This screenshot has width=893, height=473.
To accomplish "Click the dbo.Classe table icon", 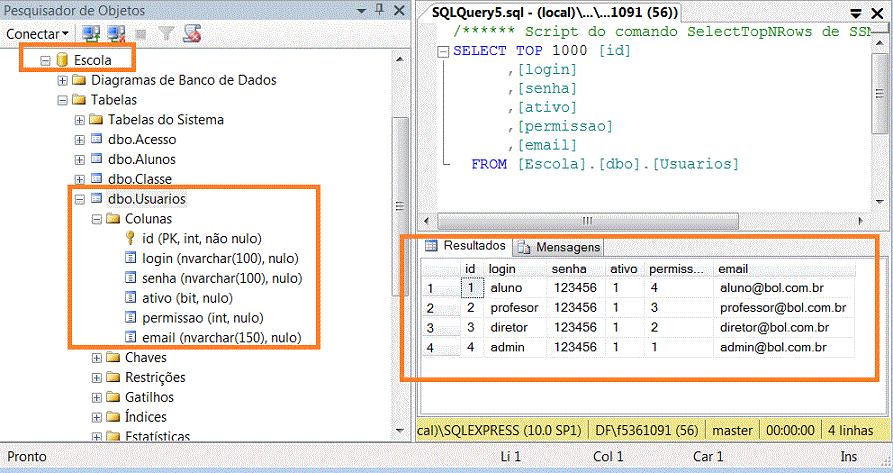I will pyautogui.click(x=97, y=178).
